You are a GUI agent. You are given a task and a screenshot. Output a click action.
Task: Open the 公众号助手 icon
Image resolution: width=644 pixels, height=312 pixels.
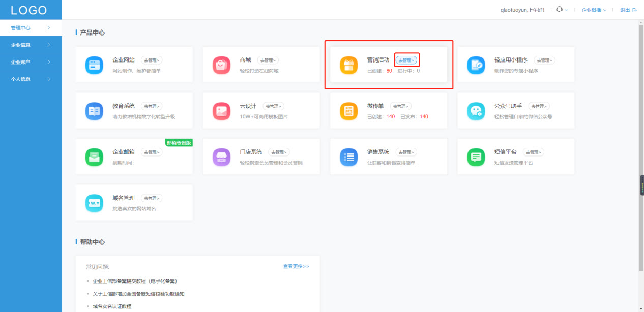pyautogui.click(x=476, y=111)
